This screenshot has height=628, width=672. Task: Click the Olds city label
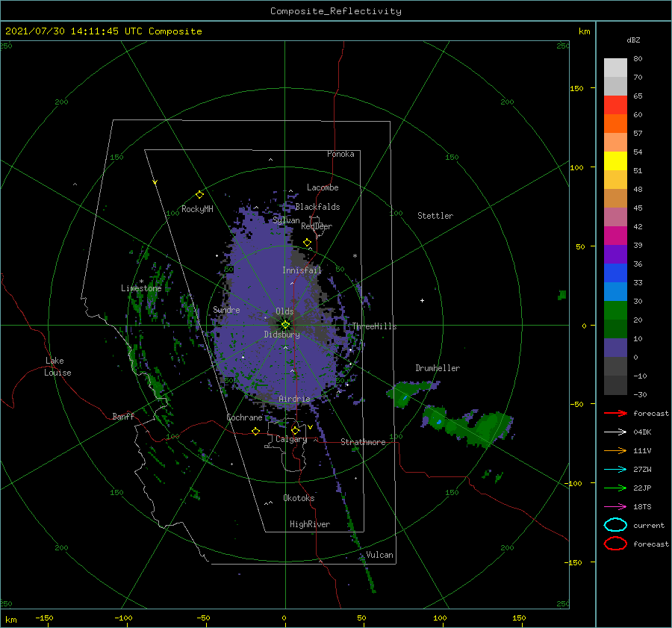284,311
